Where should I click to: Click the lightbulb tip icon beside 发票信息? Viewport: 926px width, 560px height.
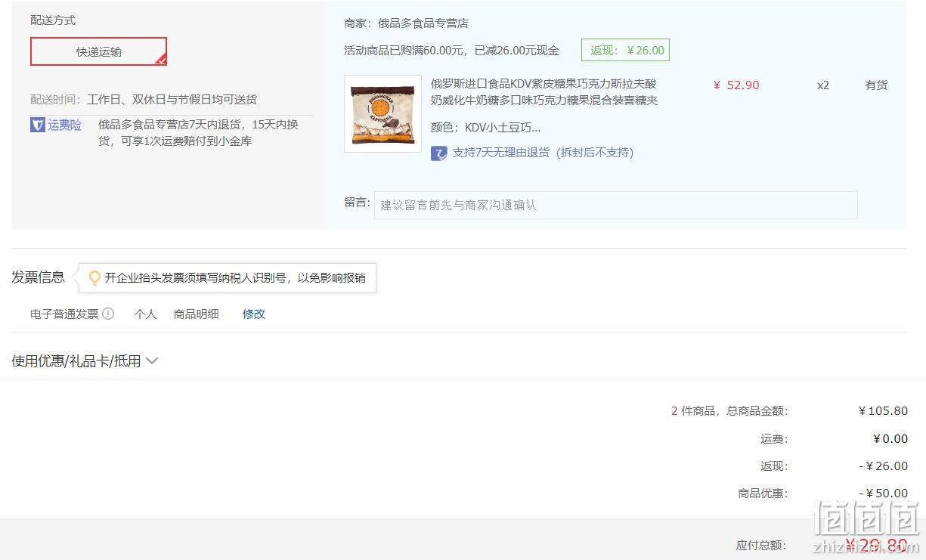tap(94, 278)
